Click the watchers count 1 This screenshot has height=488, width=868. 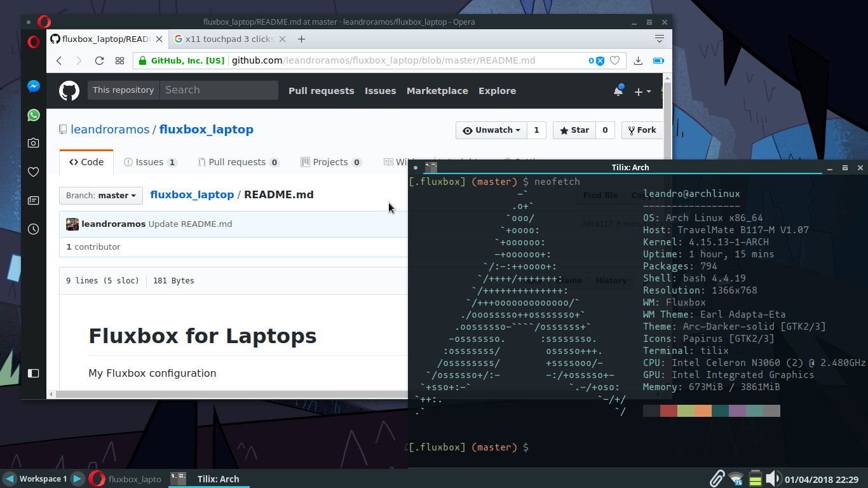[536, 130]
